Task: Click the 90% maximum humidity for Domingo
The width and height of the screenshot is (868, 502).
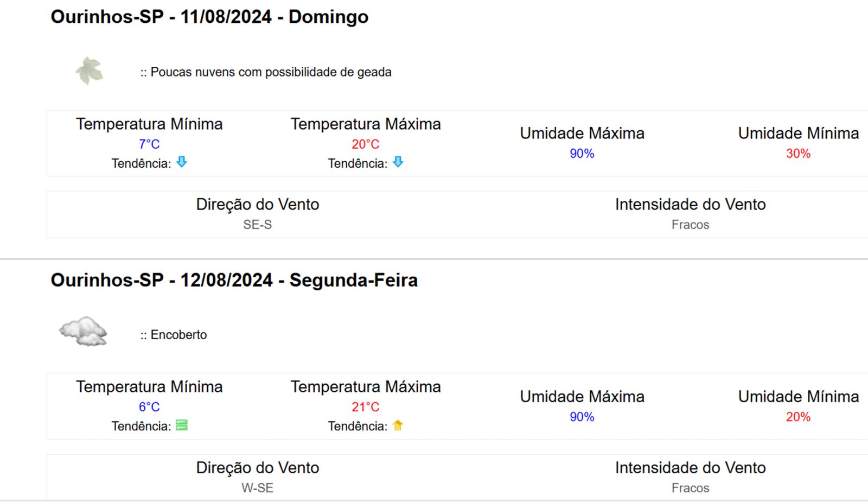Action: click(x=582, y=154)
